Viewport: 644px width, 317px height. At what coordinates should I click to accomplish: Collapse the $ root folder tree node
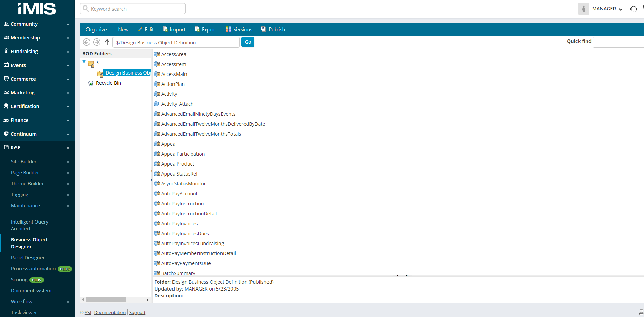tap(84, 62)
